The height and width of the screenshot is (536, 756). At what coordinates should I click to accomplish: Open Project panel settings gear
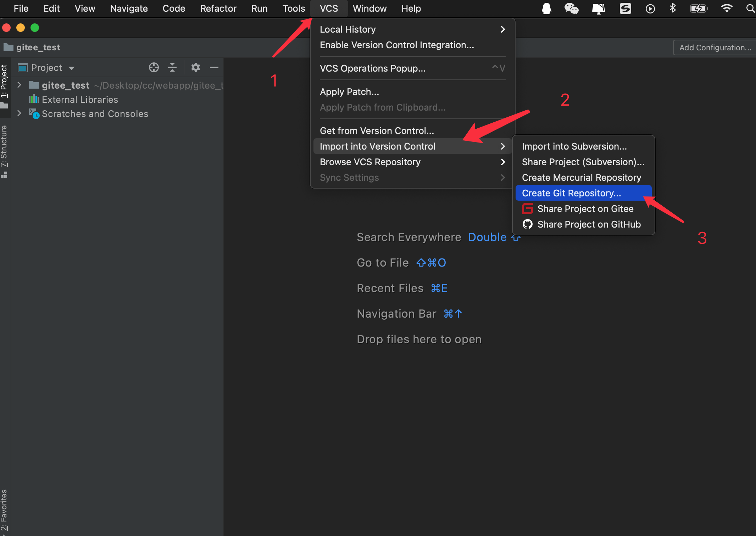click(195, 67)
